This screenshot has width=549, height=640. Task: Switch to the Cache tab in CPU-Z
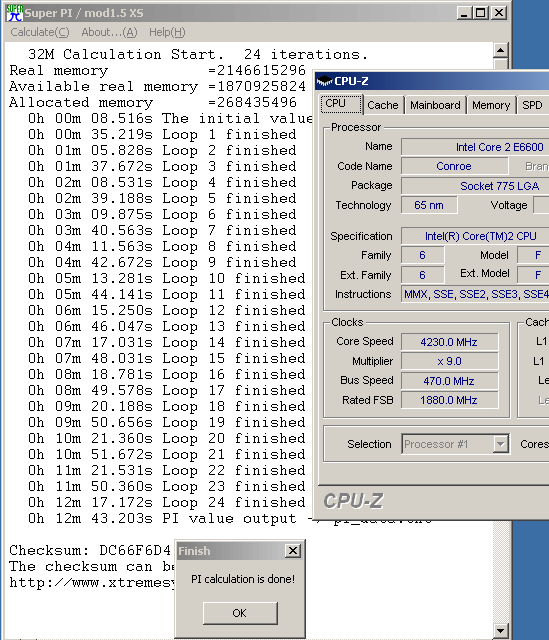pyautogui.click(x=382, y=105)
